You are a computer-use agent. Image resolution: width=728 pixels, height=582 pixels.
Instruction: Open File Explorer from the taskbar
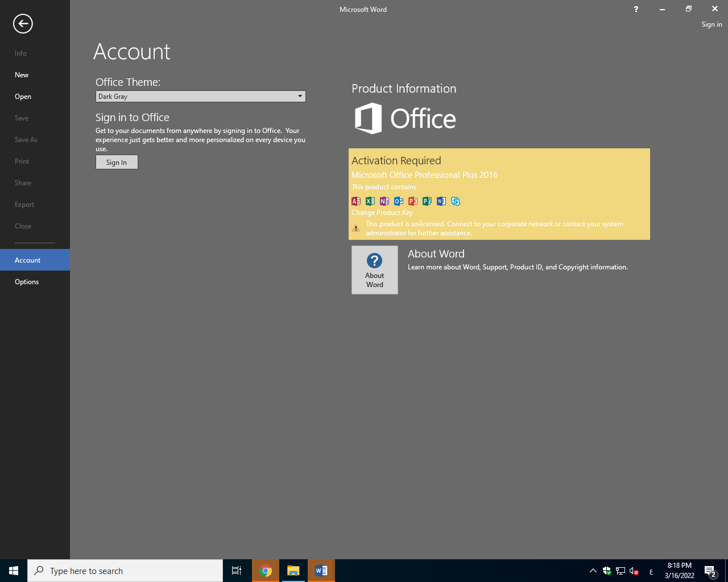(293, 571)
